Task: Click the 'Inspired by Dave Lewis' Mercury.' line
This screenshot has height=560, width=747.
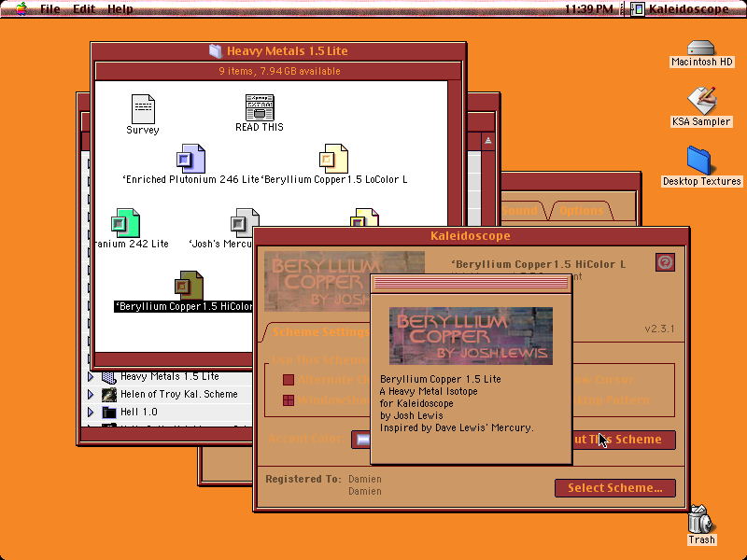Action: [x=457, y=427]
